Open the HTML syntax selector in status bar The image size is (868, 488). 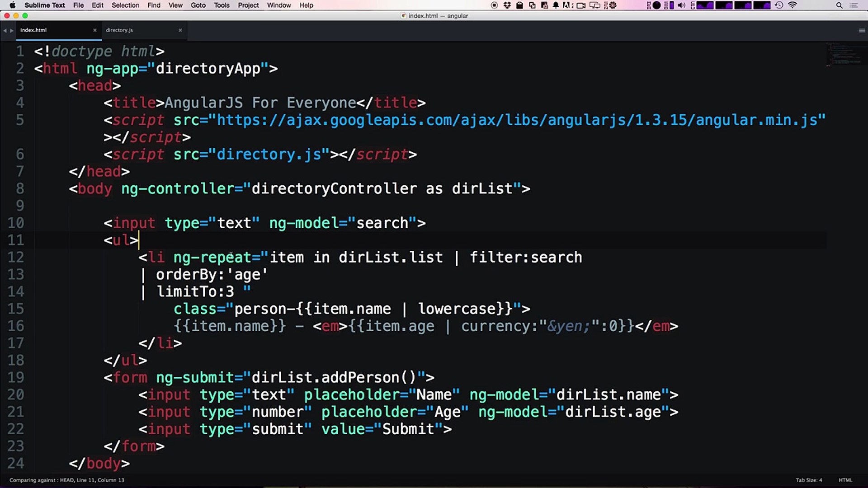point(845,480)
